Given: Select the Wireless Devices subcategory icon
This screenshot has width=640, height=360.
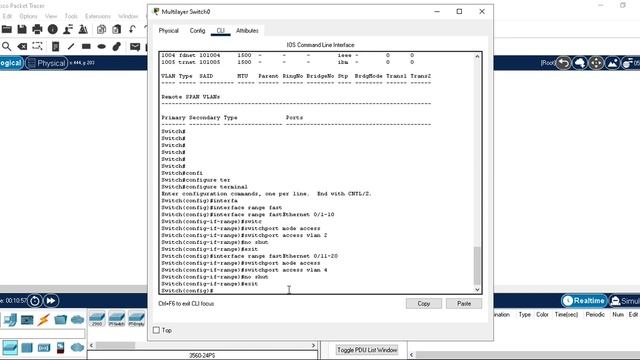Looking at the screenshot, I should pyautogui.click(x=44, y=348).
